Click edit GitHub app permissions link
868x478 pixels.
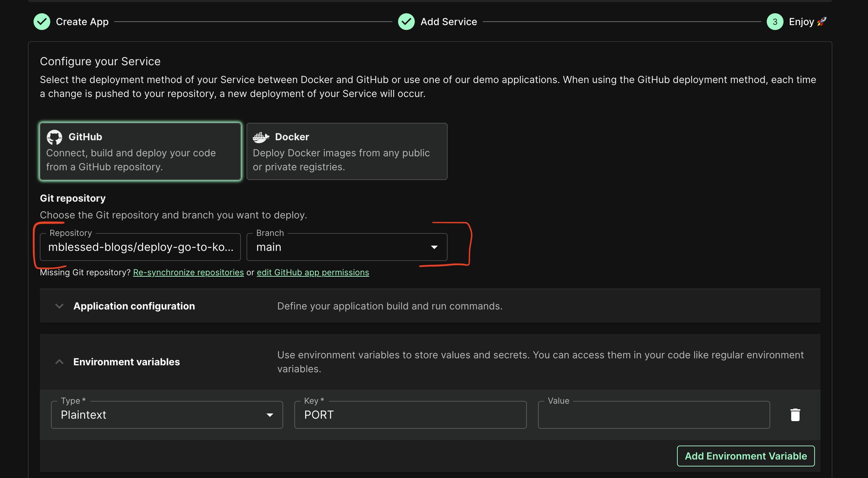(313, 272)
